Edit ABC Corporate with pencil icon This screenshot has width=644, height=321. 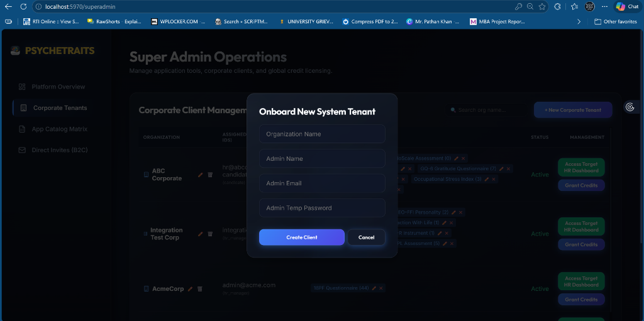tap(201, 175)
